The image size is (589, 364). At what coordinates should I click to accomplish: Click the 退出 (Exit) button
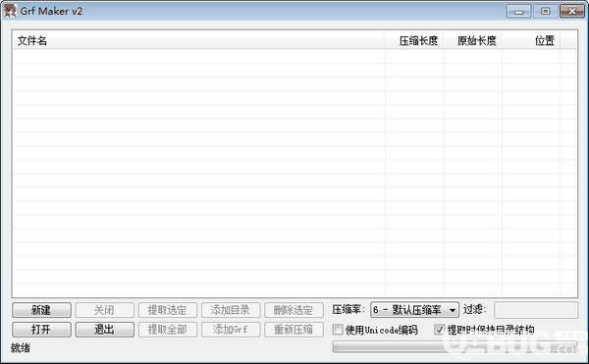pos(104,330)
